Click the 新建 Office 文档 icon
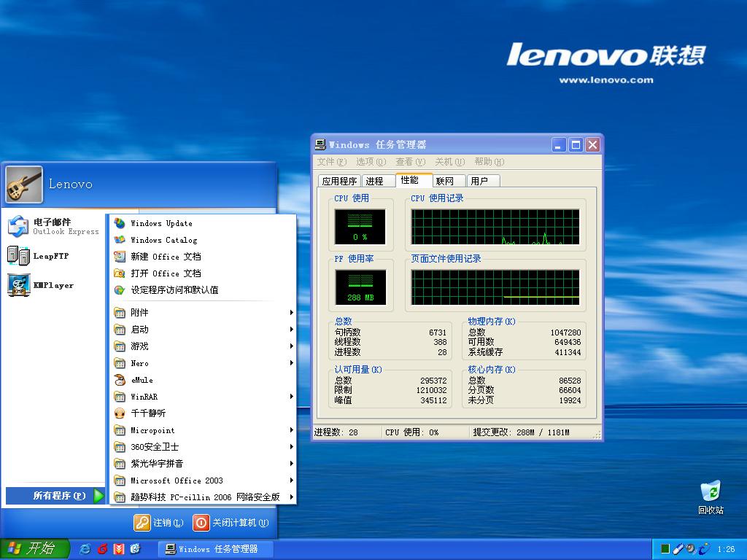The image size is (747, 560). pyautogui.click(x=120, y=257)
